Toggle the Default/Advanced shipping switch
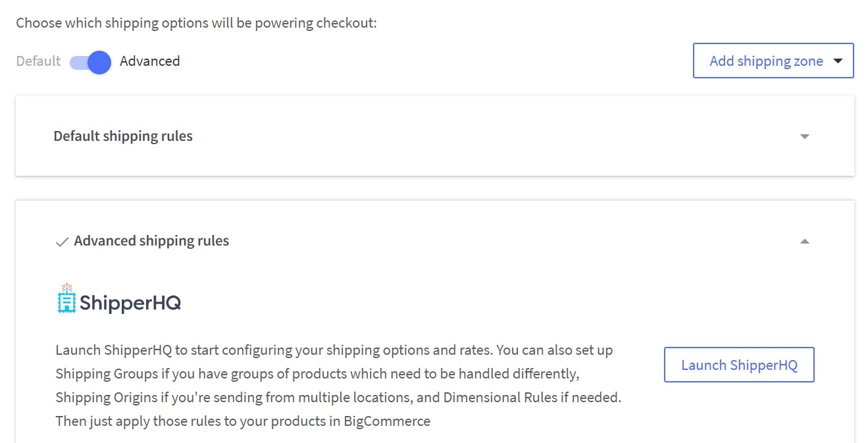 coord(90,62)
